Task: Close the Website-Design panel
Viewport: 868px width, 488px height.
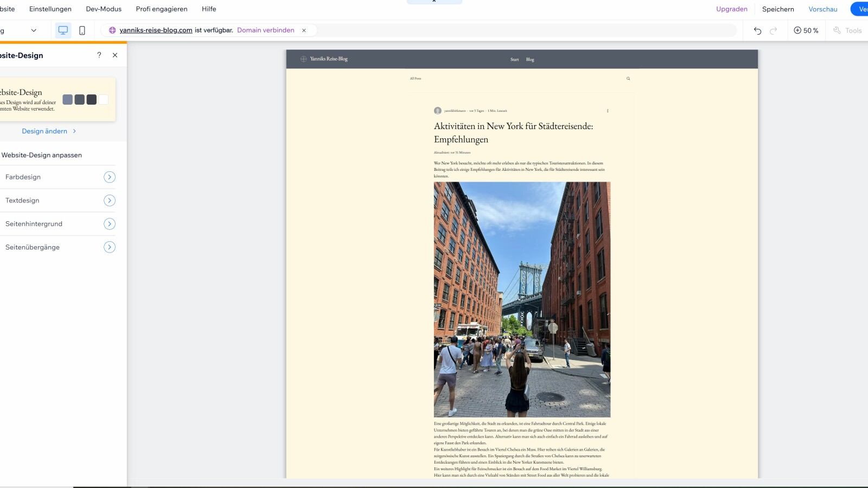Action: tap(115, 55)
